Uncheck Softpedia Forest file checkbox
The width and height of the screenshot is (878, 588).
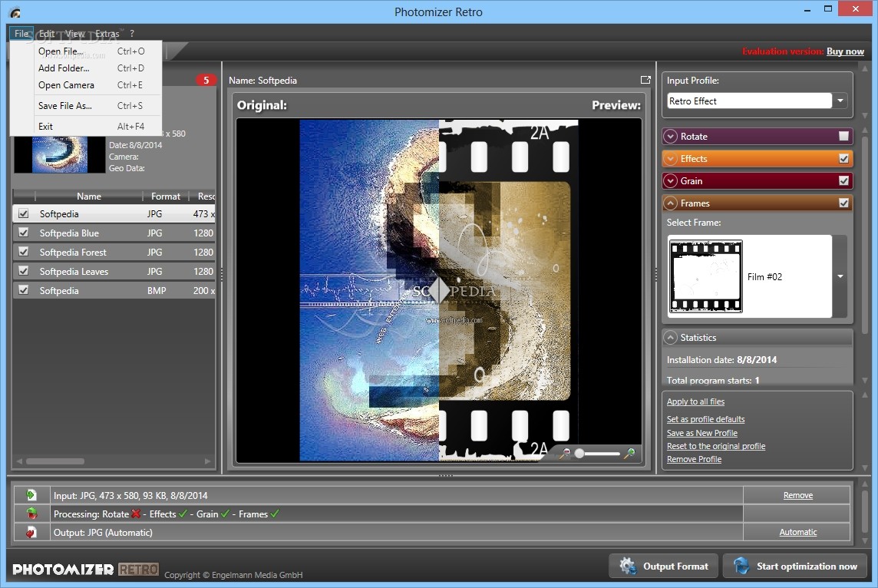point(24,252)
